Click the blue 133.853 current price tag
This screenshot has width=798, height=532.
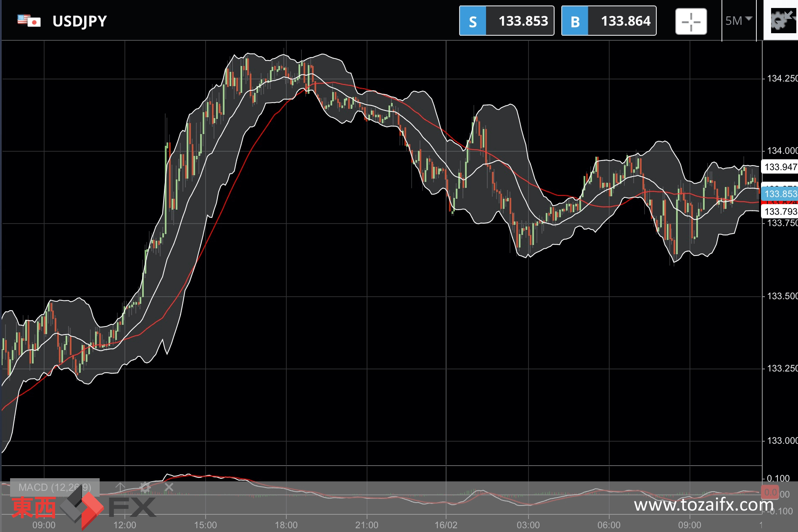780,194
